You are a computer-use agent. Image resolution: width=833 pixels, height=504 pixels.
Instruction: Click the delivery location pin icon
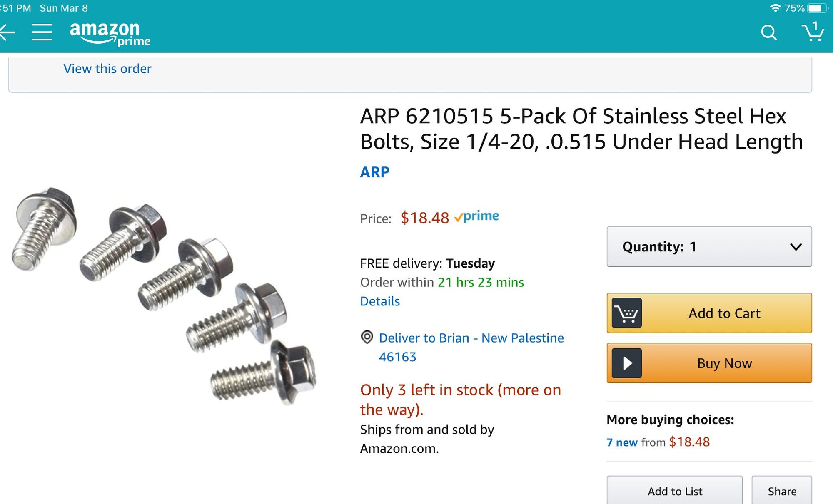tap(366, 338)
